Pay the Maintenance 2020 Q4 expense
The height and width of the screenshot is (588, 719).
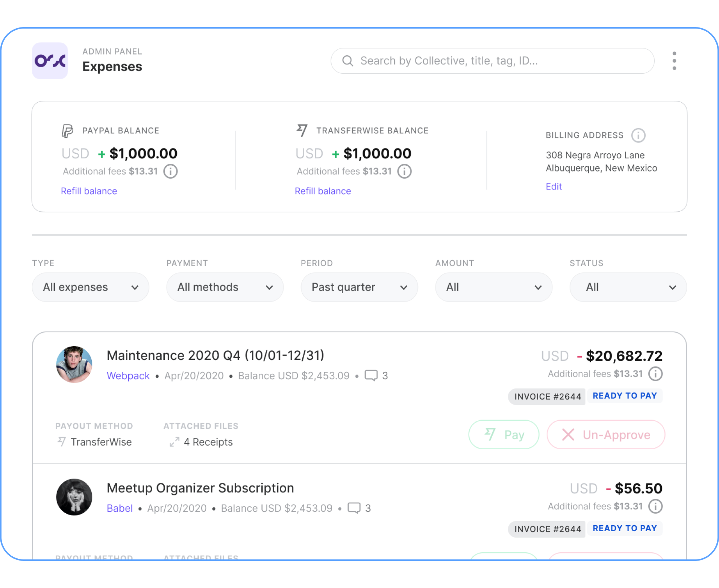pos(504,435)
